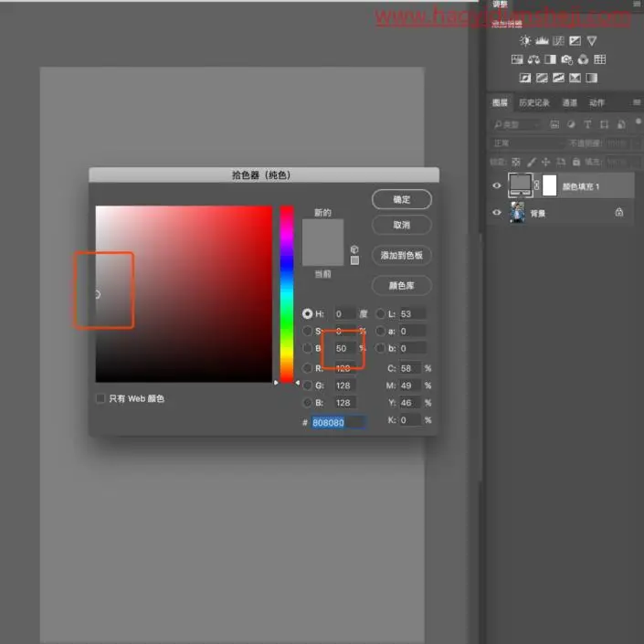Lock image pixels (brush icon)
The height and width of the screenshot is (644, 644).
[x=532, y=162]
